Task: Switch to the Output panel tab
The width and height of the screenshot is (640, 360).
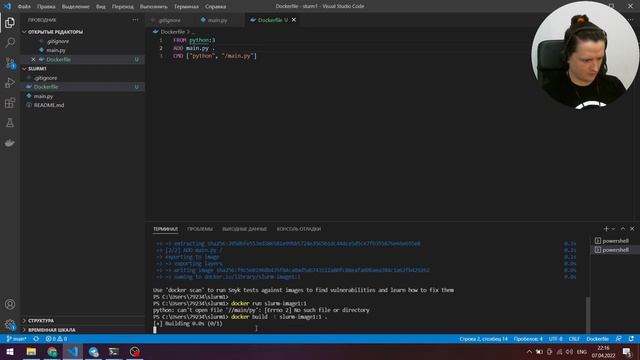Action: pos(244,229)
